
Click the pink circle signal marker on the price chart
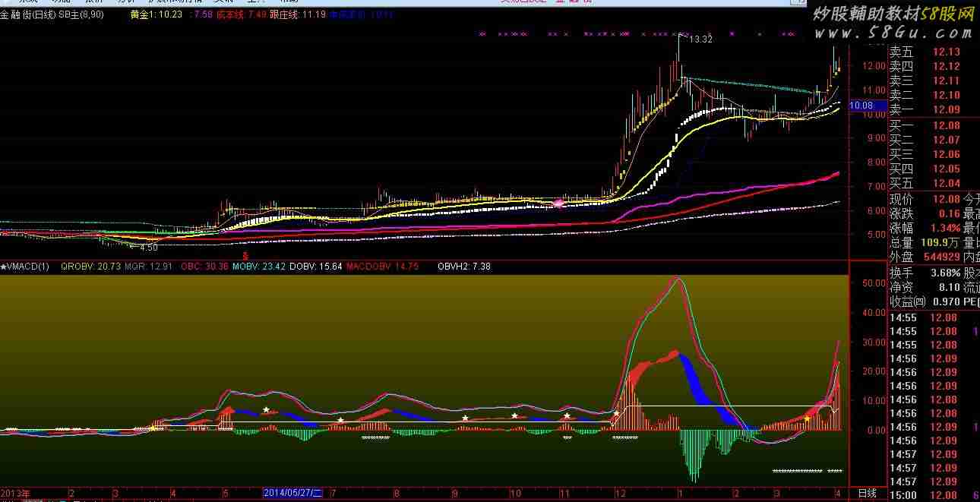point(560,203)
